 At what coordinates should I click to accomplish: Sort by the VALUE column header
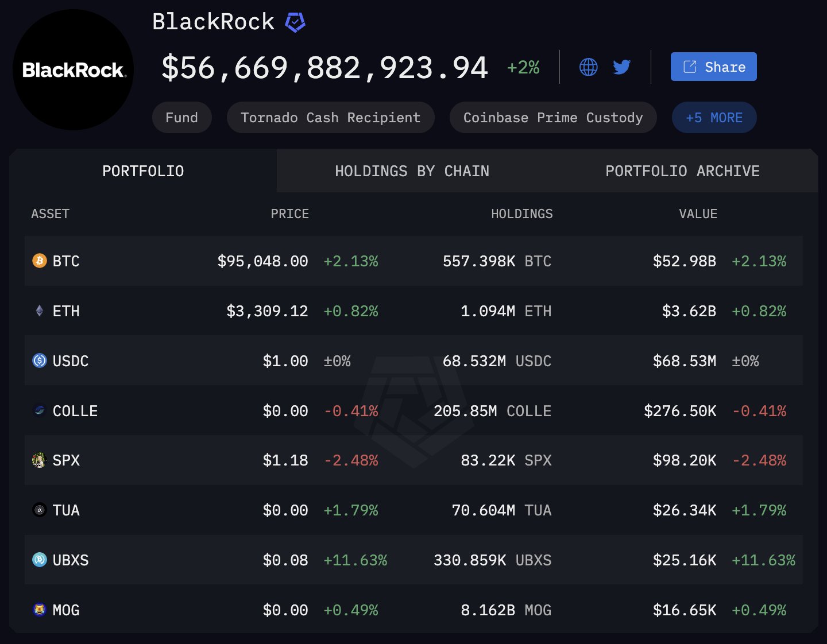(698, 214)
